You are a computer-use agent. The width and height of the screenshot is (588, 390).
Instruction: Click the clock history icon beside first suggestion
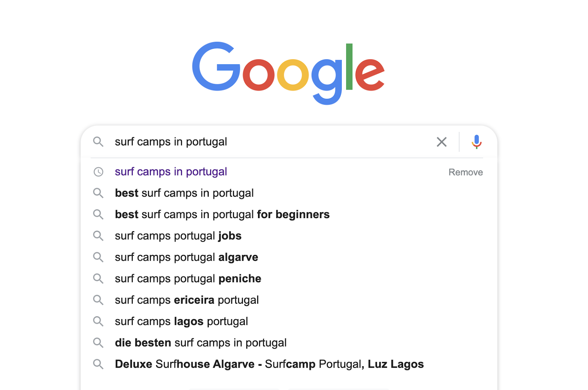(x=98, y=172)
